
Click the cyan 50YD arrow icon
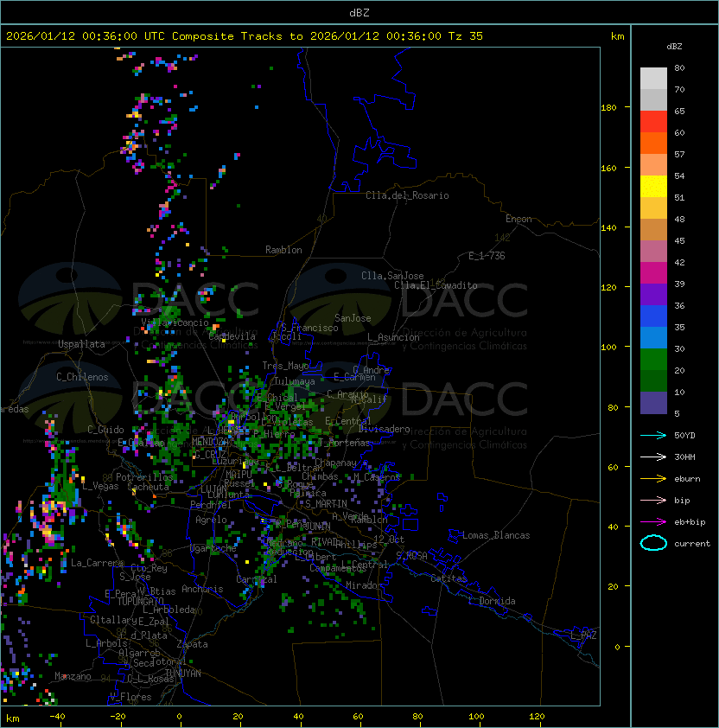tap(653, 435)
